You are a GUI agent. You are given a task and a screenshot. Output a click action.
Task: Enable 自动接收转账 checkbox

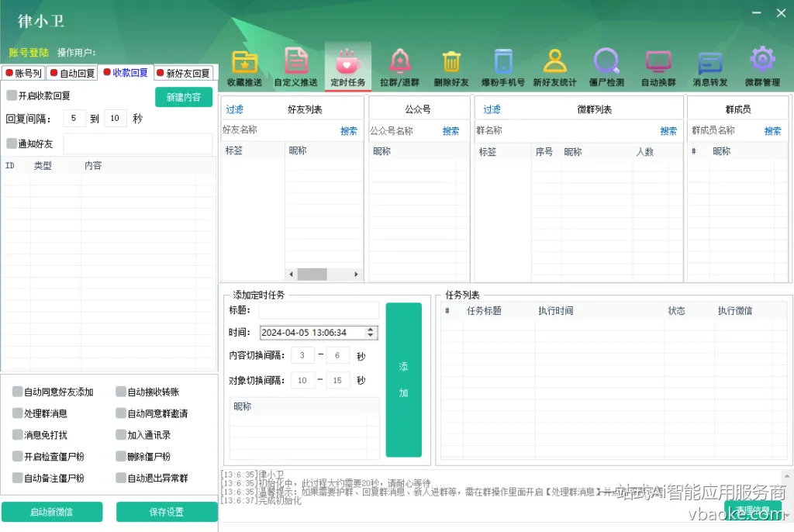click(x=121, y=392)
